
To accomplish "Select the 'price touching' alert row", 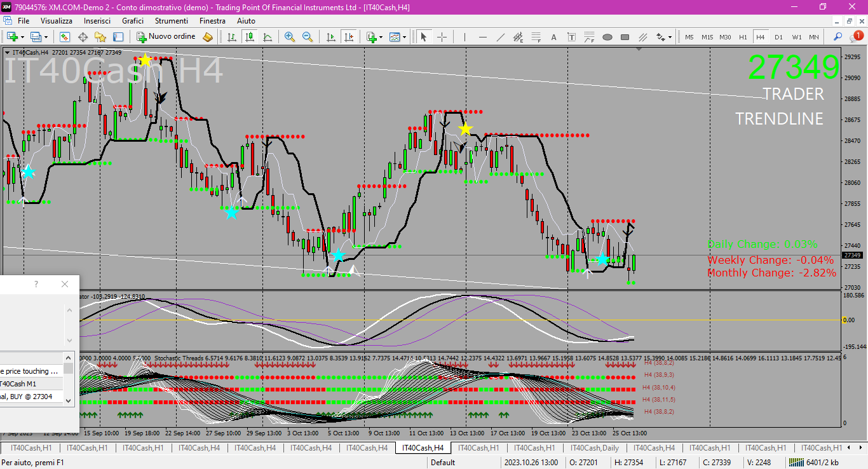I will pos(31,371).
